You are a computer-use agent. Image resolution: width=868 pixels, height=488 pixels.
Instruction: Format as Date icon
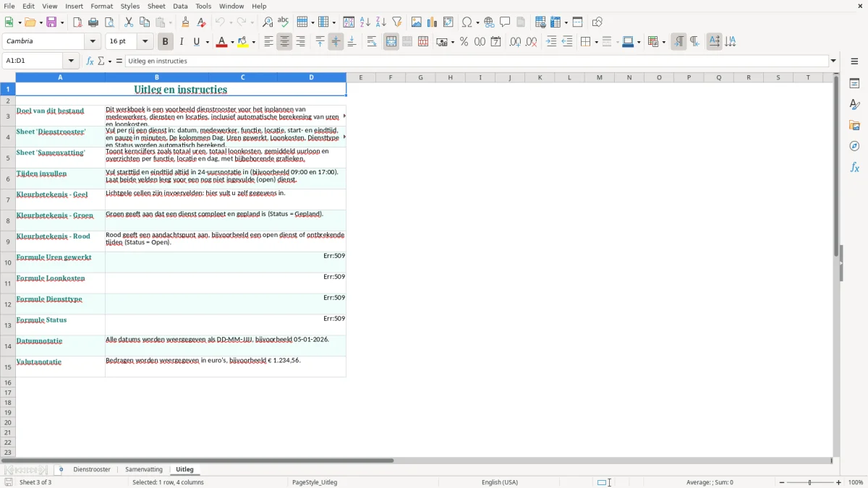tap(495, 42)
